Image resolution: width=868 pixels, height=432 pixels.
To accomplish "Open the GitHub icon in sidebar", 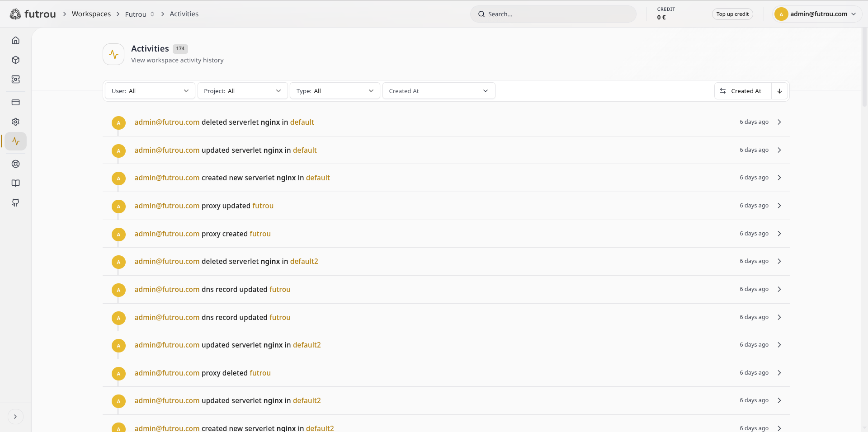I will [16, 203].
